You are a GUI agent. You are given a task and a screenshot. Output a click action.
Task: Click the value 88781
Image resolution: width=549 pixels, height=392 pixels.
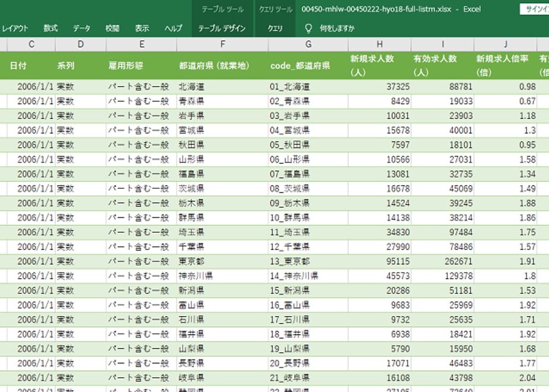(x=443, y=87)
